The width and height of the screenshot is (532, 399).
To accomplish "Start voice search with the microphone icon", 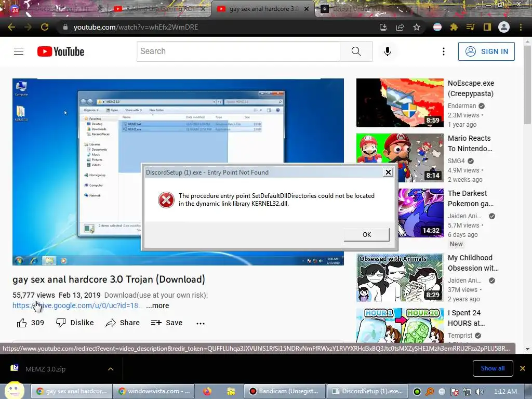I will pos(388,51).
